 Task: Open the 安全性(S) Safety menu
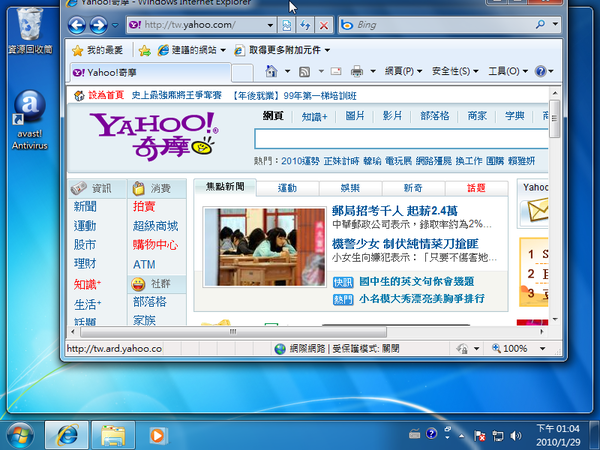pos(455,71)
